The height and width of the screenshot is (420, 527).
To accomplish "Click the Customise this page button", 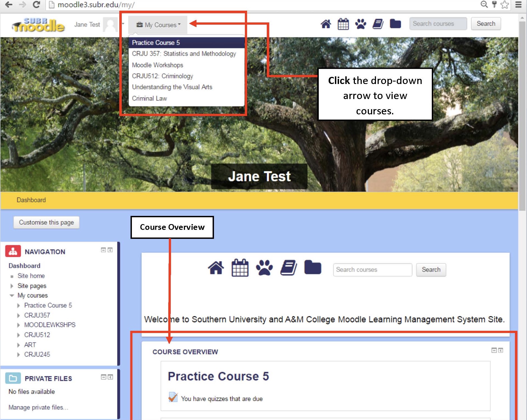I will click(x=47, y=222).
